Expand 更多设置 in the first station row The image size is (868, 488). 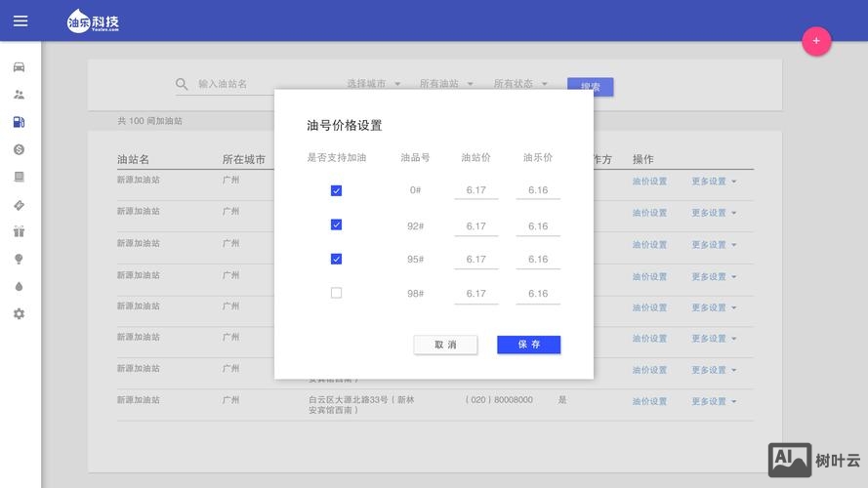click(x=714, y=182)
